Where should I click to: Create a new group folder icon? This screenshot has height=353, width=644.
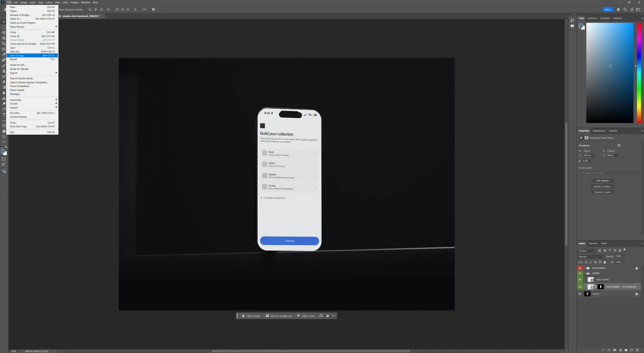(x=626, y=350)
